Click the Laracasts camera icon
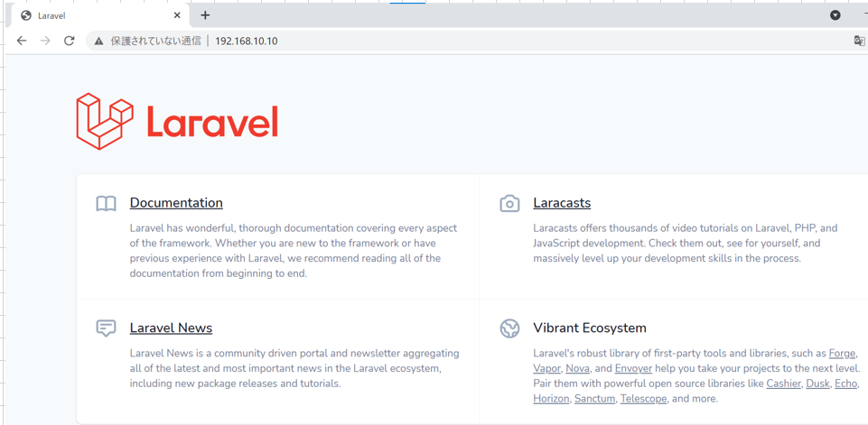The image size is (868, 425). (x=509, y=203)
